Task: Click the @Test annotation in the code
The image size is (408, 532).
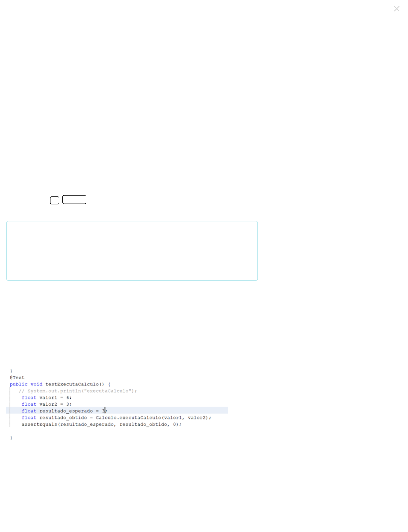Action: [x=17, y=377]
